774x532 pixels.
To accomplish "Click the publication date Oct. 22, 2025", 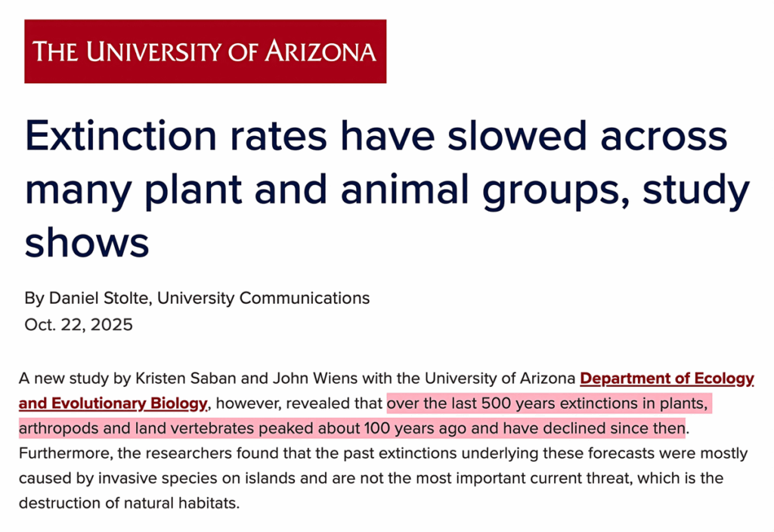I will pos(79,325).
